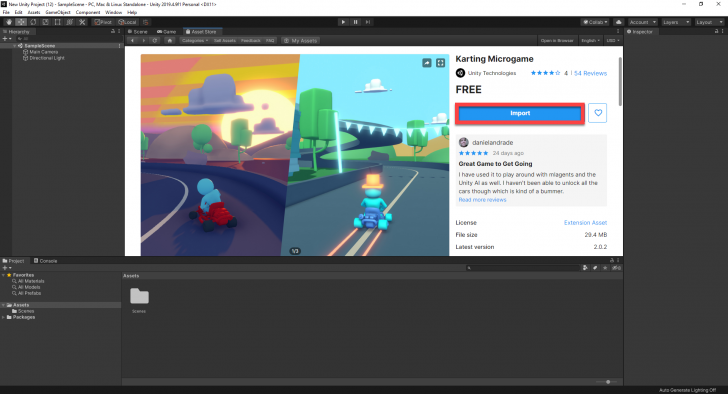Open the Hierarchy create plus dropdown
This screenshot has height=394, width=728.
coord(7,39)
